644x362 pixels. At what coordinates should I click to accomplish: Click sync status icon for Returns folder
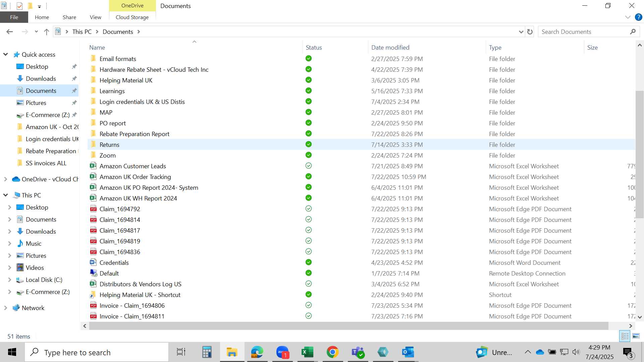(309, 144)
